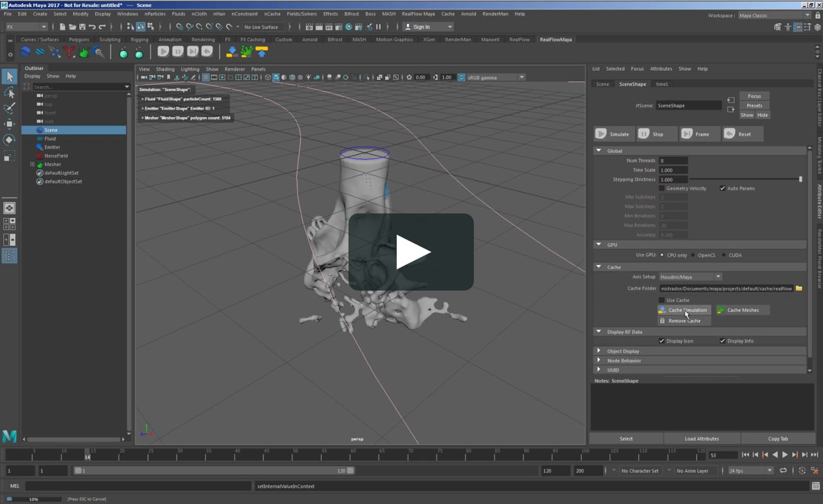Open the FX menu set dropdown
Viewport: 823px width, 504px height.
point(26,27)
